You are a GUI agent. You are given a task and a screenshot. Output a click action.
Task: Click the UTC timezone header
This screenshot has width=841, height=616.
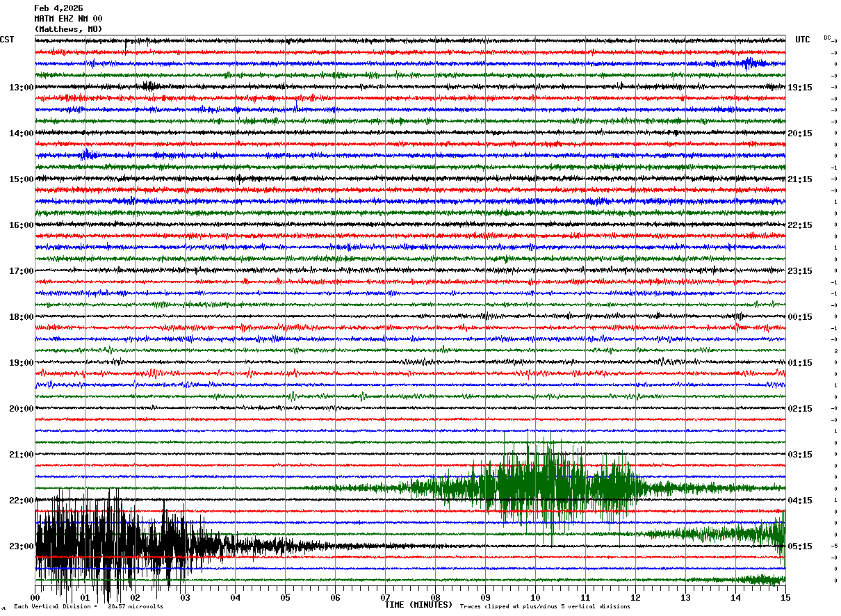coord(803,40)
